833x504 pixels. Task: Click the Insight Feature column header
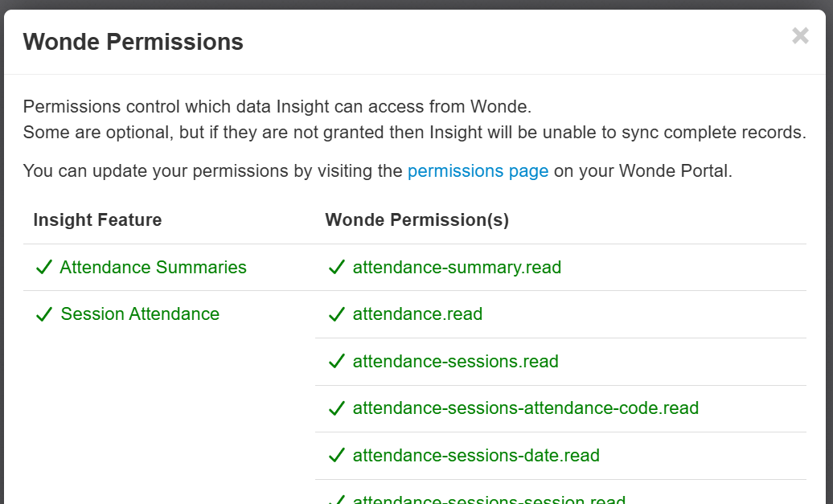tap(97, 220)
